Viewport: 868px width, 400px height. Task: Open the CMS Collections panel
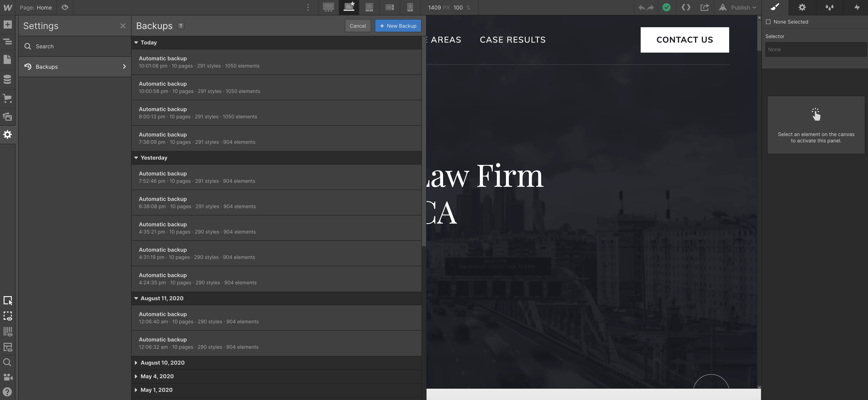[x=7, y=79]
